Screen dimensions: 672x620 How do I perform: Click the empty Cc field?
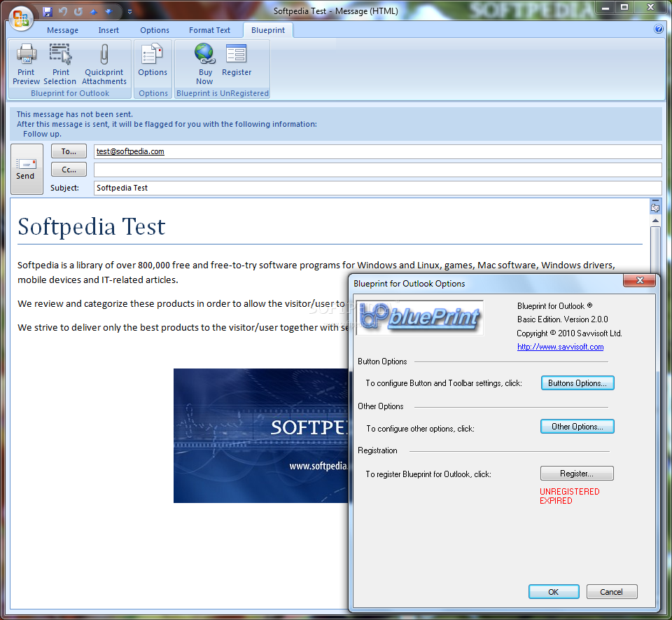(377, 170)
